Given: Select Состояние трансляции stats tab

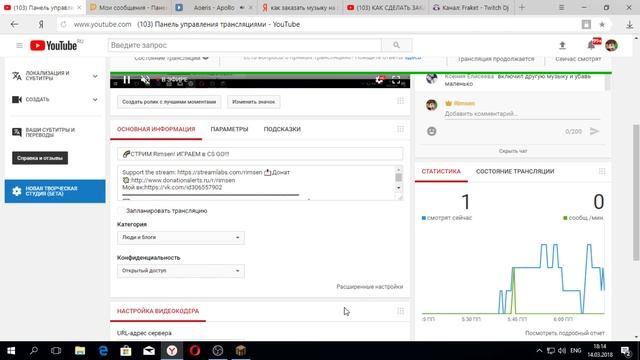Looking at the screenshot, I should tap(515, 171).
